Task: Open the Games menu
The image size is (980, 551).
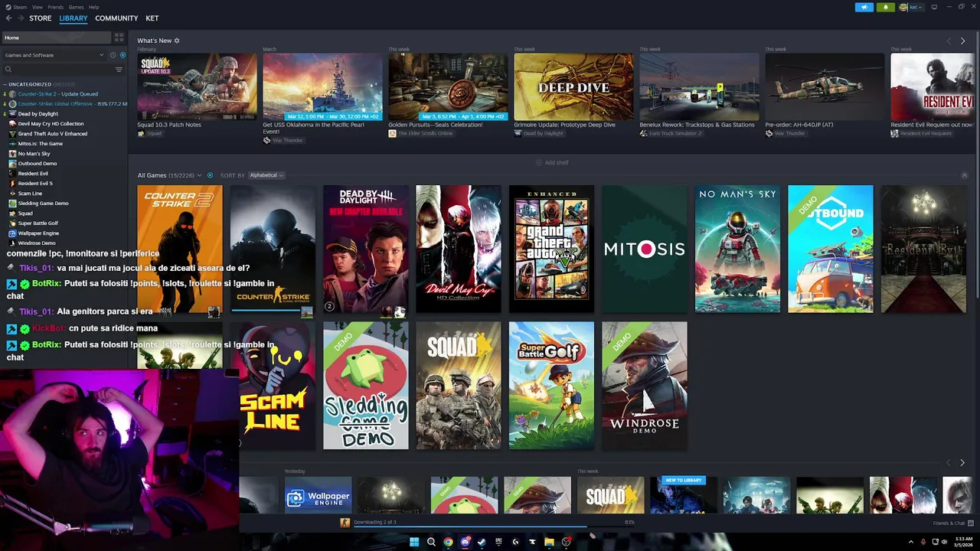Action: (x=77, y=7)
